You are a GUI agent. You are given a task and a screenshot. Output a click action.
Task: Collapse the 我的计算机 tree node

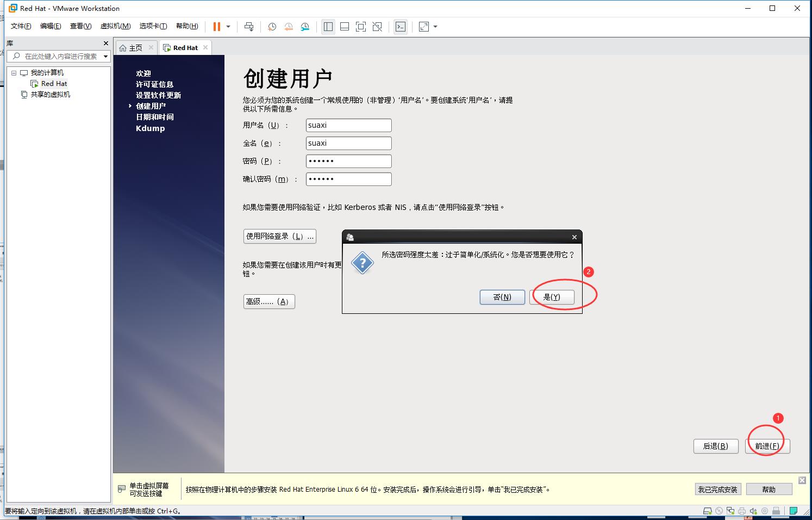[x=14, y=73]
